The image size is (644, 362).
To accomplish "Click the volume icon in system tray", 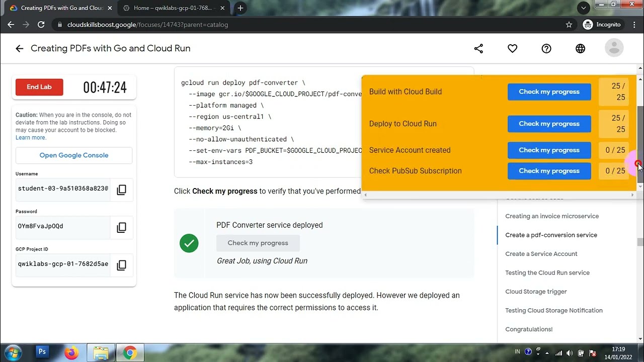I will (x=570, y=353).
